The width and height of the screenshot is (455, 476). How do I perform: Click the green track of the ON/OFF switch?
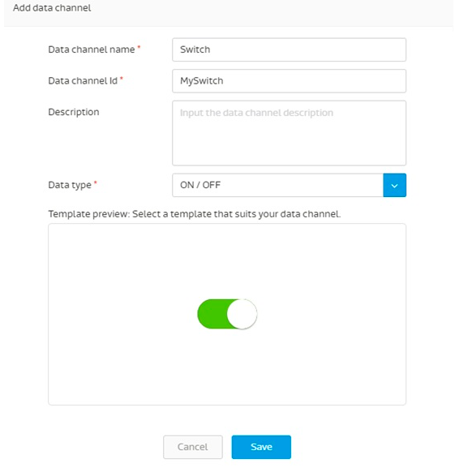(x=212, y=314)
